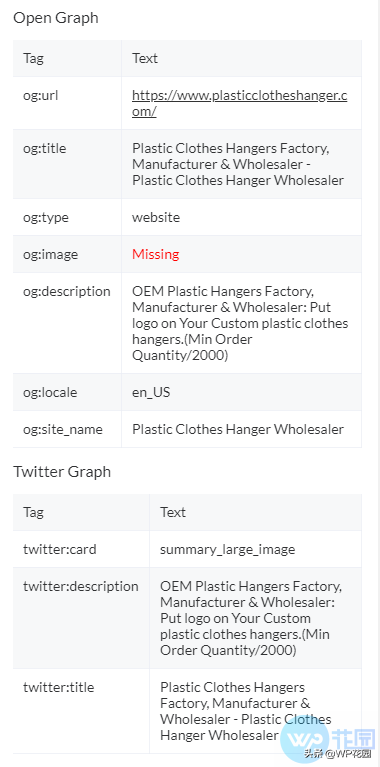The height and width of the screenshot is (767, 380).
Task: Click the og:description tag label
Action: tap(67, 291)
